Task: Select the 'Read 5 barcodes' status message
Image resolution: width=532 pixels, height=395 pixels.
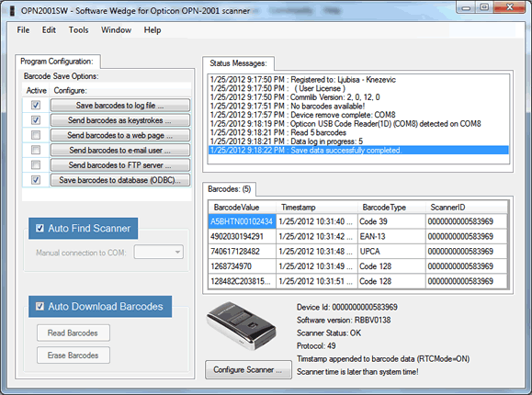Action: click(358, 132)
